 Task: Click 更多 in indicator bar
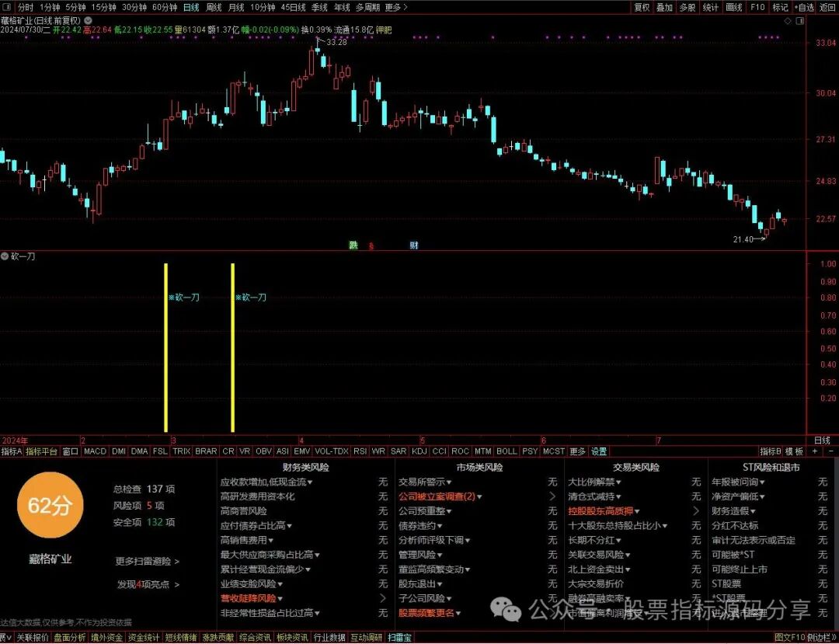pyautogui.click(x=577, y=451)
